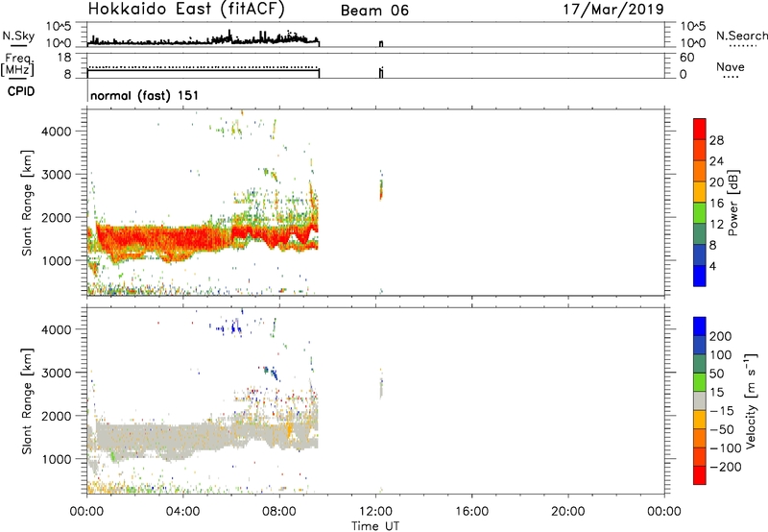The width and height of the screenshot is (768, 532).
Task: Click 'Slant Range [km]' label of velocity panel
Action: [x=27, y=401]
